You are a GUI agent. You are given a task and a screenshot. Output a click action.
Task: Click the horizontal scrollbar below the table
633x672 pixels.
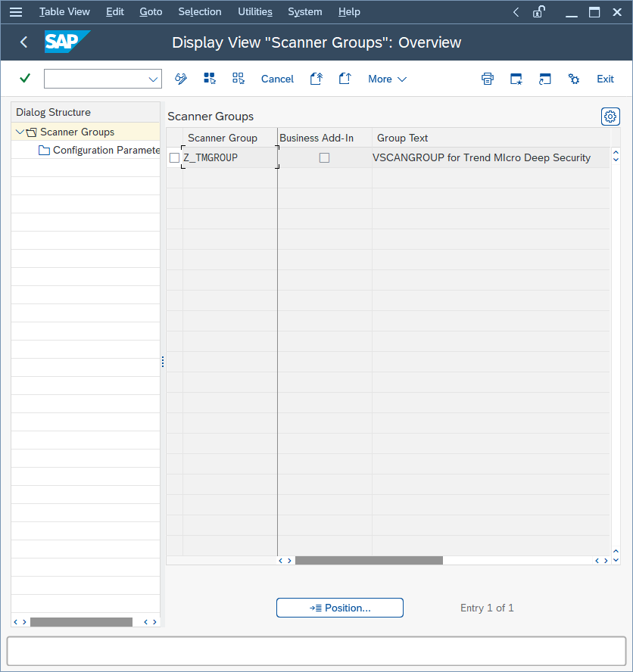coord(369,560)
